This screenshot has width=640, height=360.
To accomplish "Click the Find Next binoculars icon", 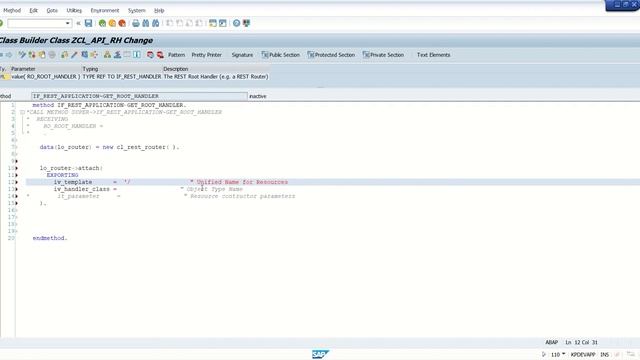I will coord(156,23).
